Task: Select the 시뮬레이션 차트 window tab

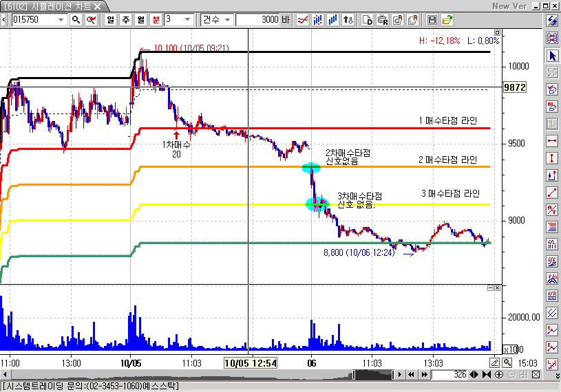Action: [54, 6]
